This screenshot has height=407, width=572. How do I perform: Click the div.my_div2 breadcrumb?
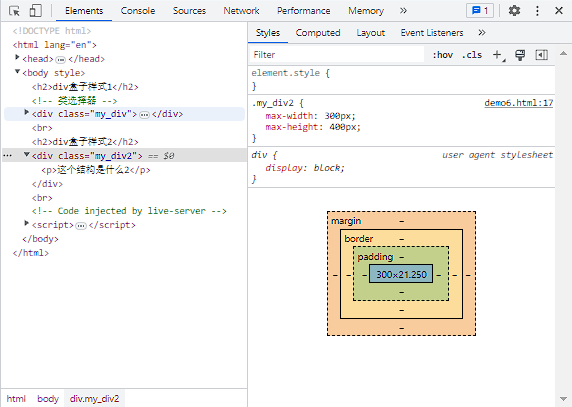pos(94,399)
